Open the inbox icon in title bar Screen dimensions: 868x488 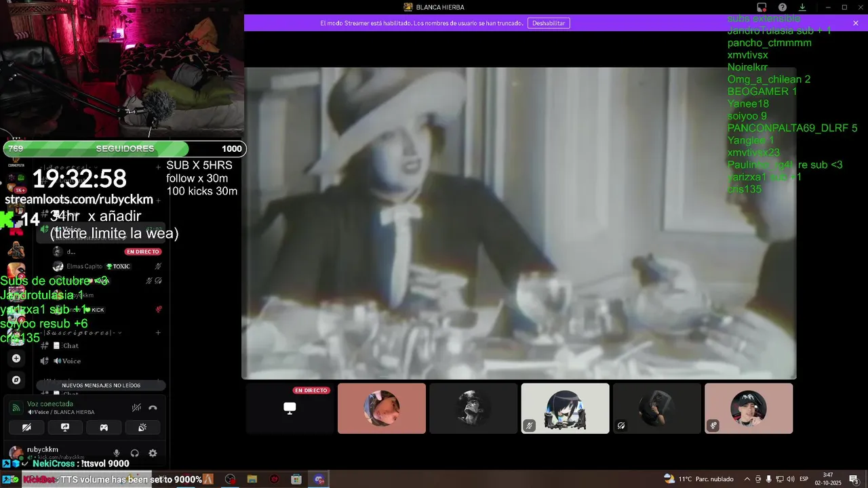[762, 7]
